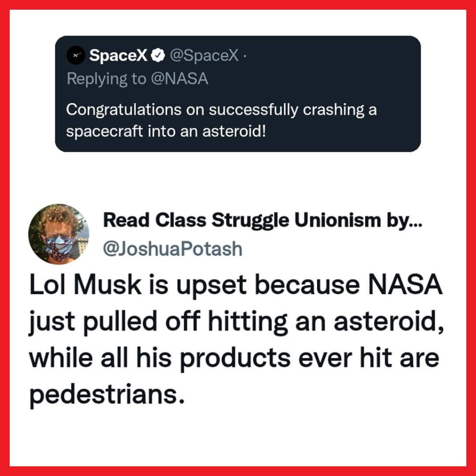Open the @JoshuaPotash handle
Viewport: 476px width, 476px height.
coord(172,249)
